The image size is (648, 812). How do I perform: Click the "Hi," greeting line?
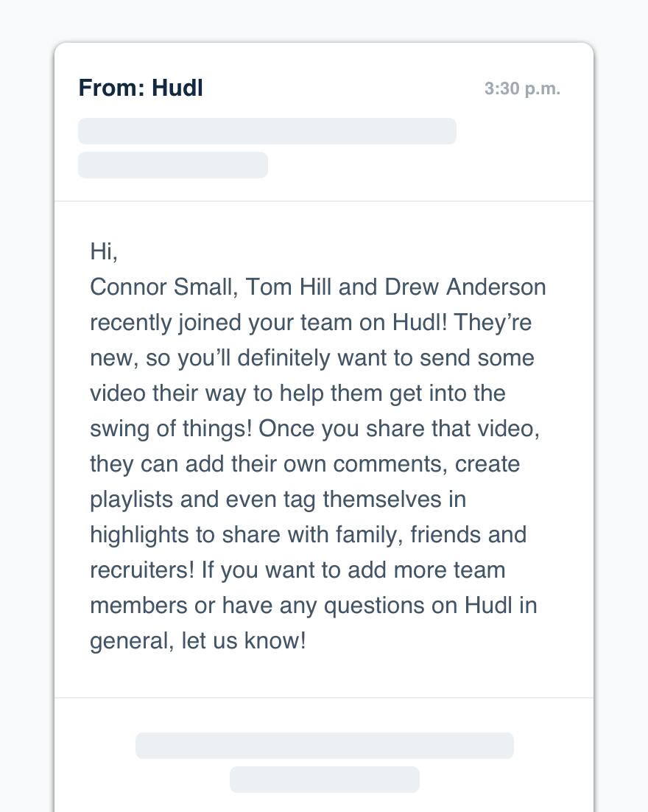pyautogui.click(x=104, y=251)
